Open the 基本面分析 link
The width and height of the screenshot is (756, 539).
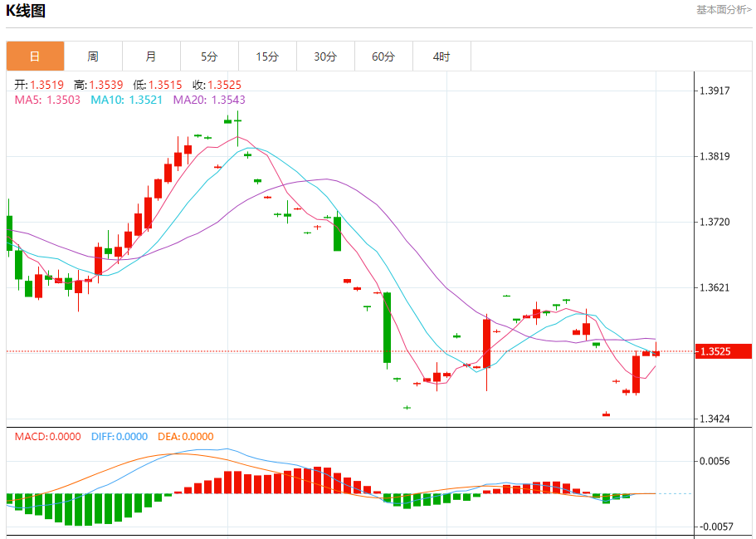[724, 10]
